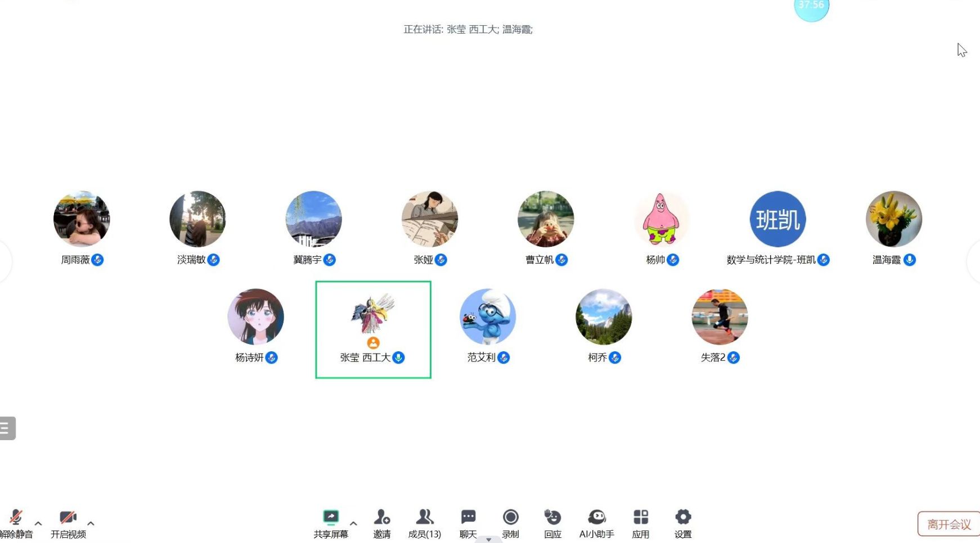Screen dimensions: 980x543
Task: Click microphone status icon beside 温海霞
Action: pyautogui.click(x=910, y=260)
